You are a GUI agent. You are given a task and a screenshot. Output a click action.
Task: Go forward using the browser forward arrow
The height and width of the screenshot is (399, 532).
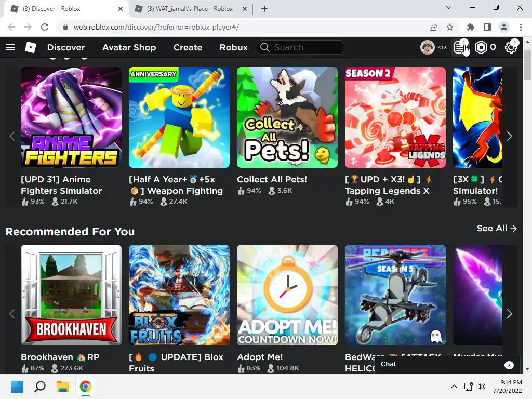click(28, 27)
